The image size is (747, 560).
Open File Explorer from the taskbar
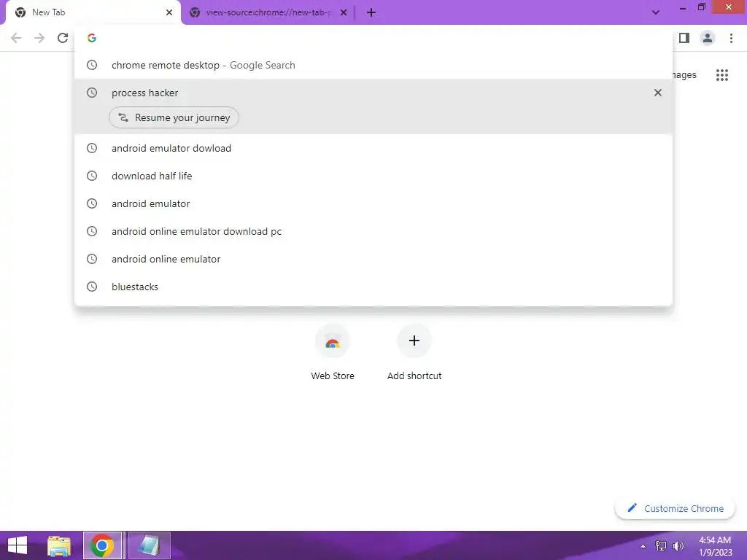[59, 545]
